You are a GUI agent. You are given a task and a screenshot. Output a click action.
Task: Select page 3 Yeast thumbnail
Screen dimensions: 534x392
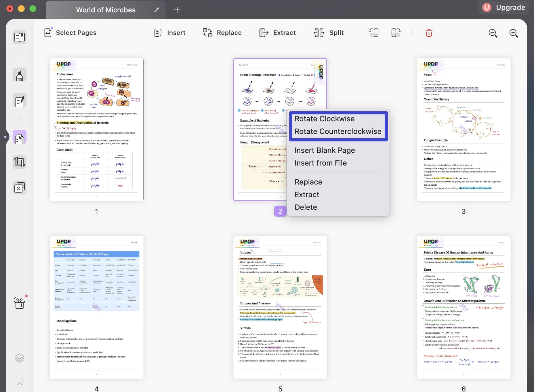pyautogui.click(x=464, y=129)
